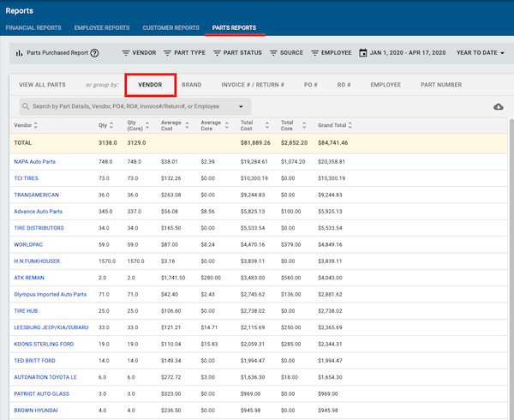514x420 pixels.
Task: Select the PARTS REPORTS tab
Action: pos(234,28)
